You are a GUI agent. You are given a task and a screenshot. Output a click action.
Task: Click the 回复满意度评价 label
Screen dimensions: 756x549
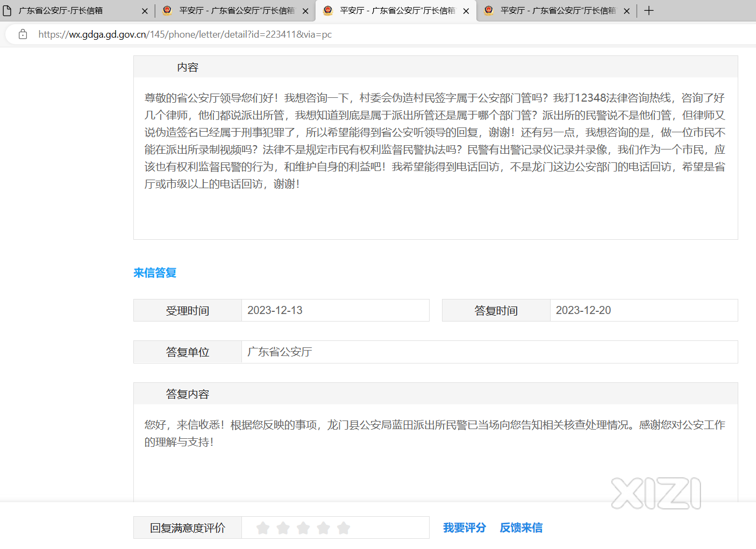188,528
